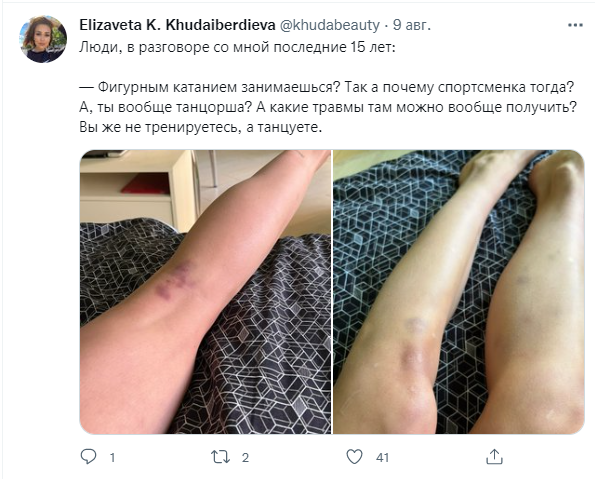Click the text line about танцорша
Viewport: 595px width, 479px height.
point(328,107)
